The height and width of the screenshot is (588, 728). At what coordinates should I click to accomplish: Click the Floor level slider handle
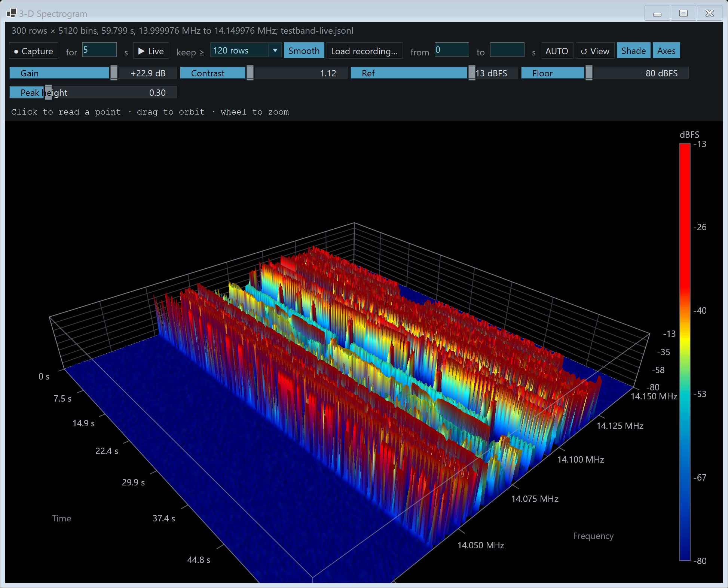(x=589, y=73)
